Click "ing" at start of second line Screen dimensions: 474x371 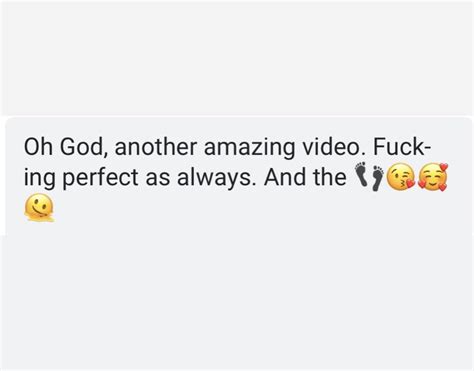click(x=39, y=179)
